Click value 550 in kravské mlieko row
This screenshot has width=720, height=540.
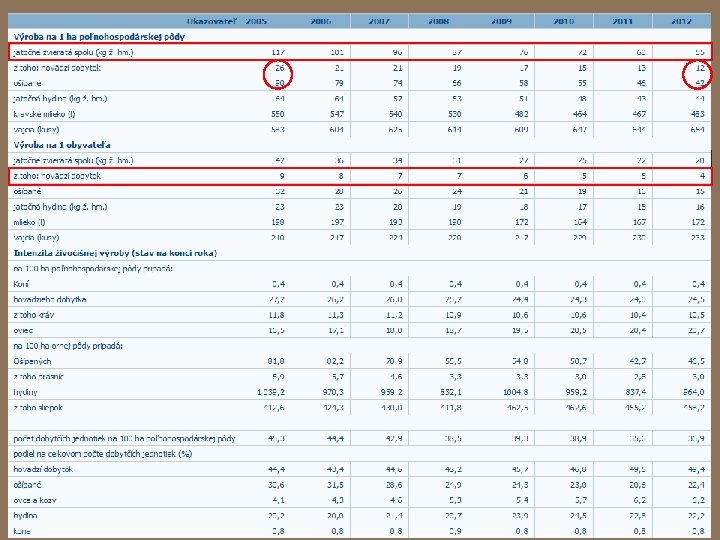click(278, 114)
